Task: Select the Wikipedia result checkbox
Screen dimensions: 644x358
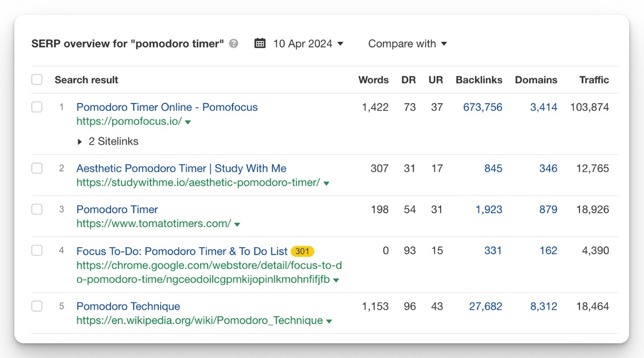Action: coord(37,307)
